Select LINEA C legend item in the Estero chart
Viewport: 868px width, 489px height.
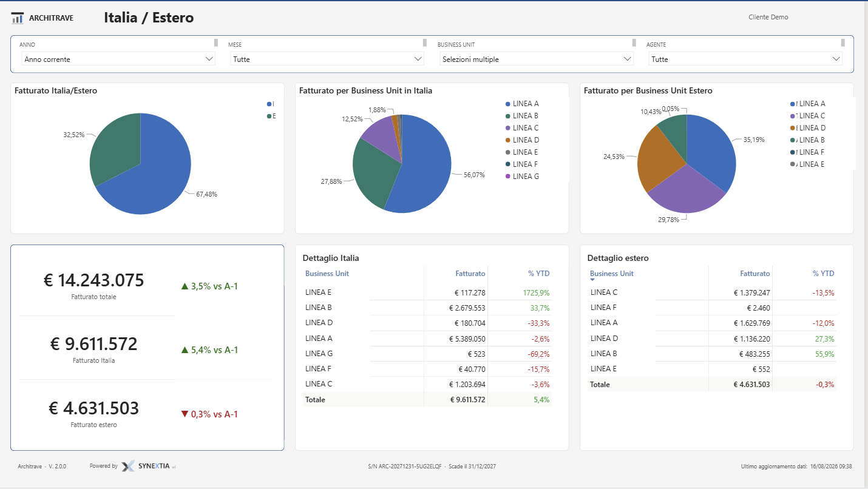(808, 116)
